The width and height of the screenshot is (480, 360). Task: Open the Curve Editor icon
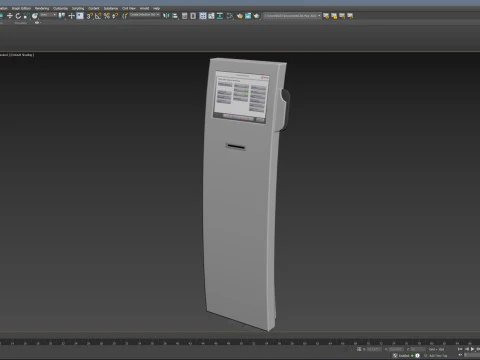[x=211, y=16]
